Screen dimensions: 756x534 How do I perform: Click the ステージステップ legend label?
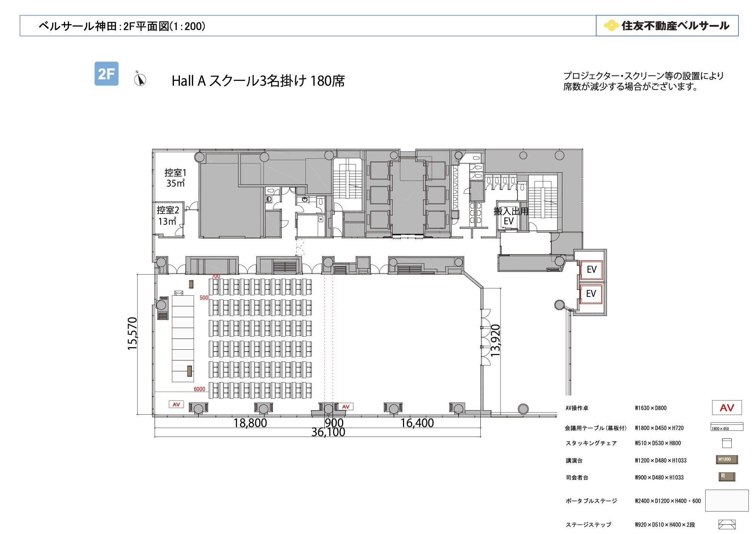pos(588,525)
